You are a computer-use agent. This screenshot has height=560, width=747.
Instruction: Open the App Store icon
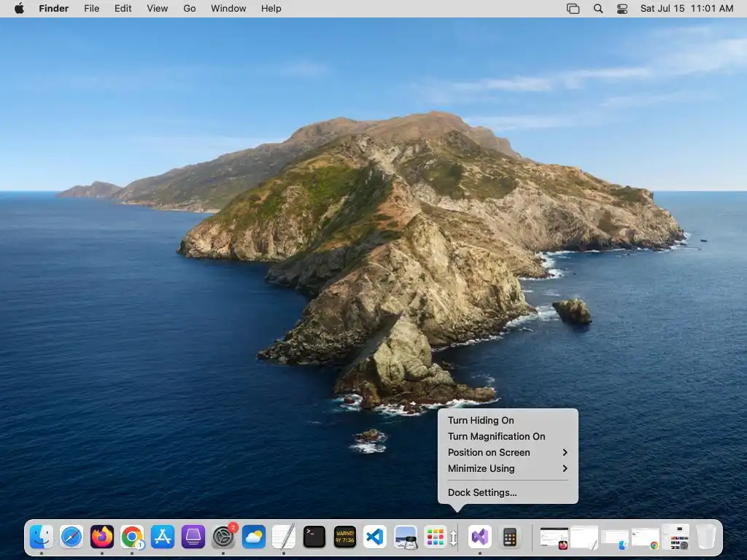163,537
